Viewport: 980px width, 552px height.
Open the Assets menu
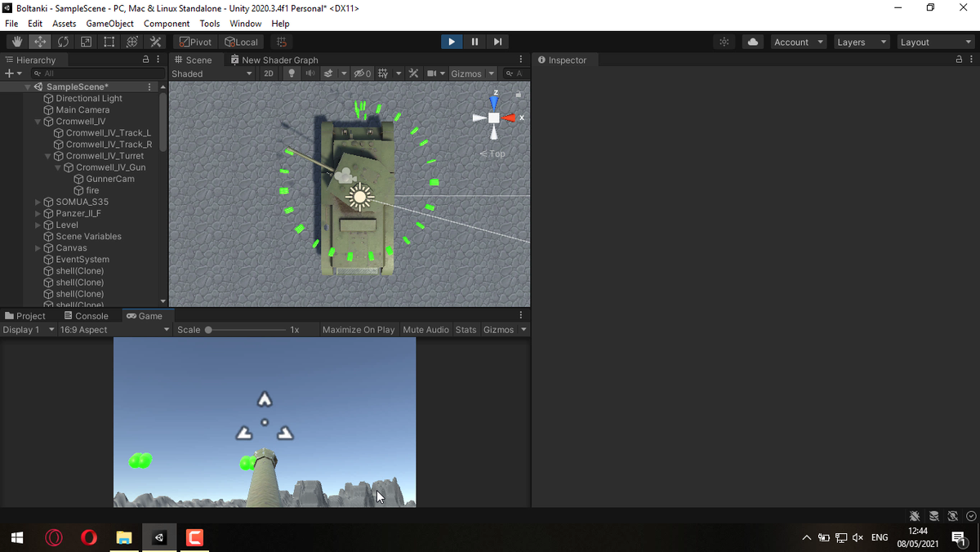tap(65, 24)
